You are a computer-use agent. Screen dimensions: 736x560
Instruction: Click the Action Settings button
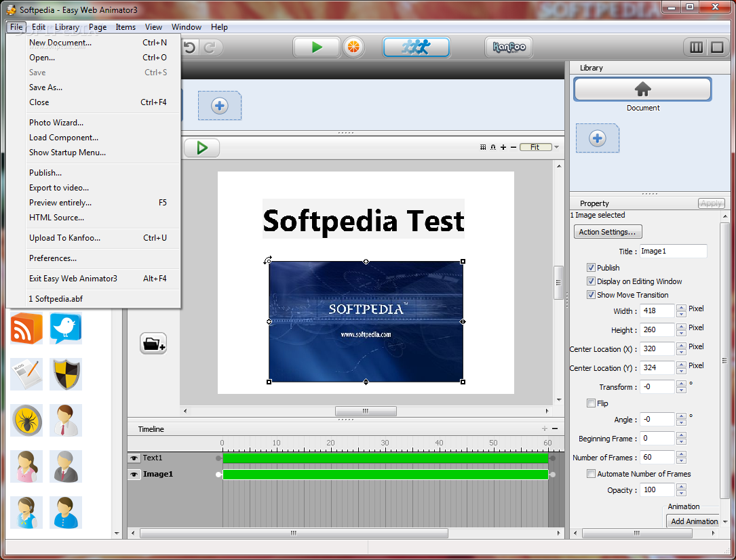607,232
